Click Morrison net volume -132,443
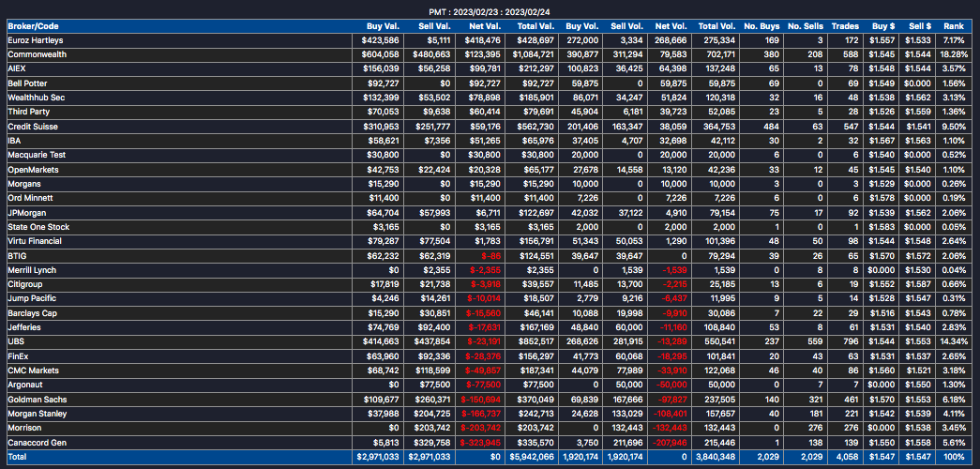Screen dimensions: 980x469 tap(670, 429)
